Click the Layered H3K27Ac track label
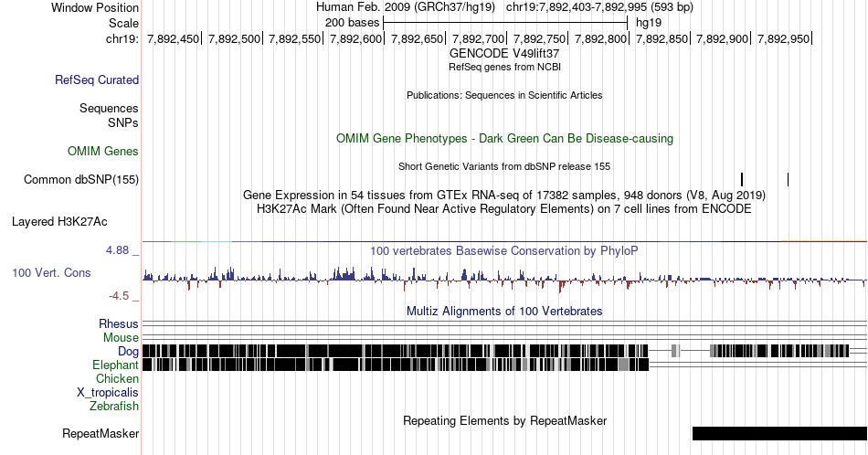This screenshot has width=868, height=455. click(x=59, y=221)
